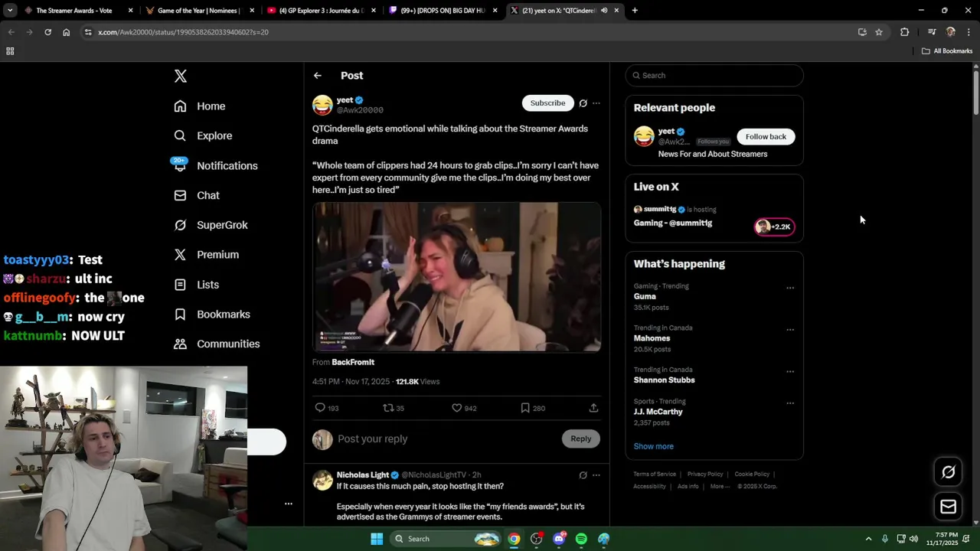
Task: Click Show more under What's happening
Action: 654,446
